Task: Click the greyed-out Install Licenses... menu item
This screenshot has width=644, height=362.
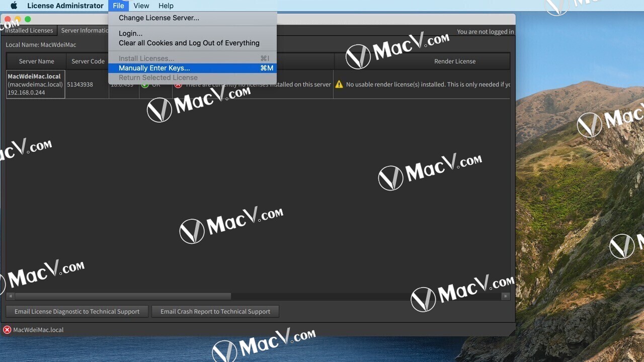Action: coord(193,58)
